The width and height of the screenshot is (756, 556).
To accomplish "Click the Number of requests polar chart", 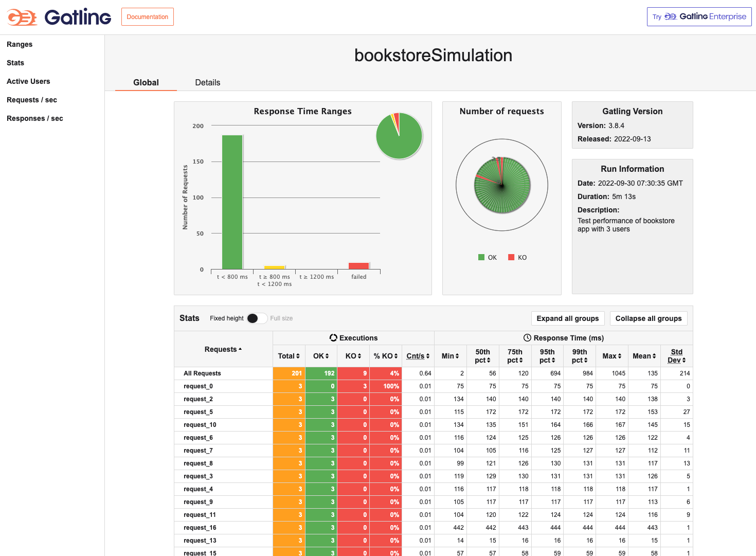I will 502,185.
